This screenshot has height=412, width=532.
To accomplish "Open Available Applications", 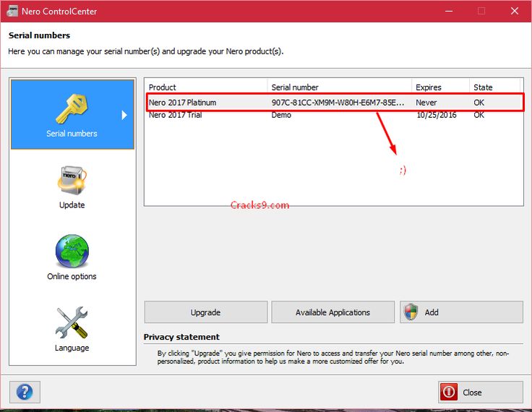I will pyautogui.click(x=332, y=312).
